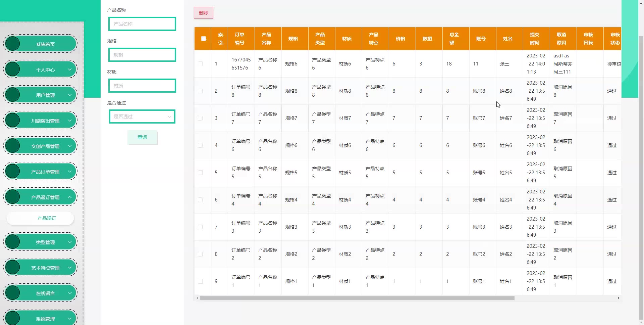
Task: Check the row for 订单编号2
Action: (200, 254)
